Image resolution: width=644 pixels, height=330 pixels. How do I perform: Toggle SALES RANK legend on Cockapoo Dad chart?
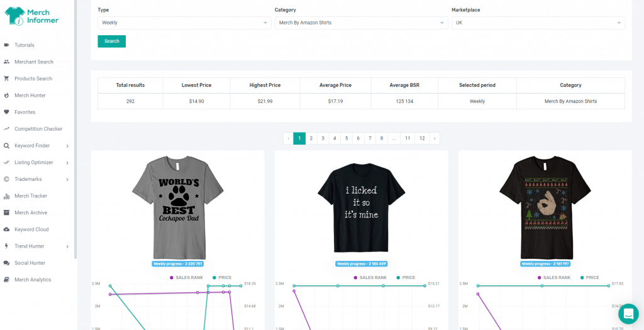coord(186,277)
